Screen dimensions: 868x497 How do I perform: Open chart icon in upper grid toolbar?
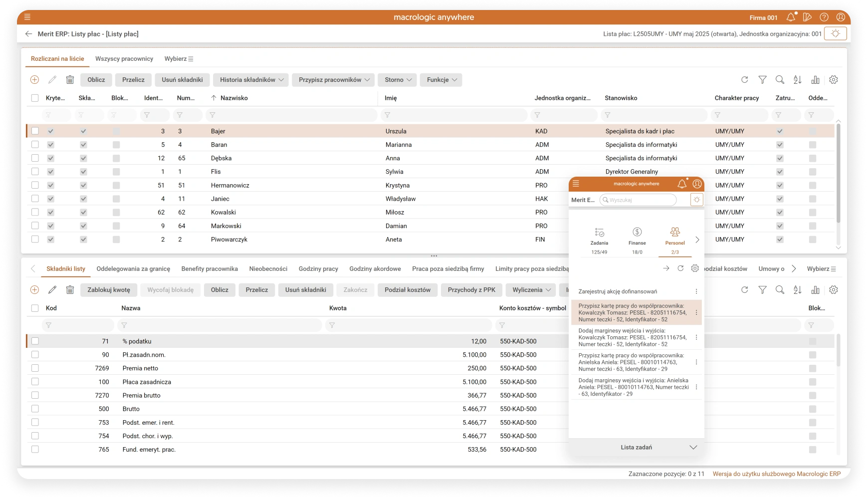click(815, 80)
